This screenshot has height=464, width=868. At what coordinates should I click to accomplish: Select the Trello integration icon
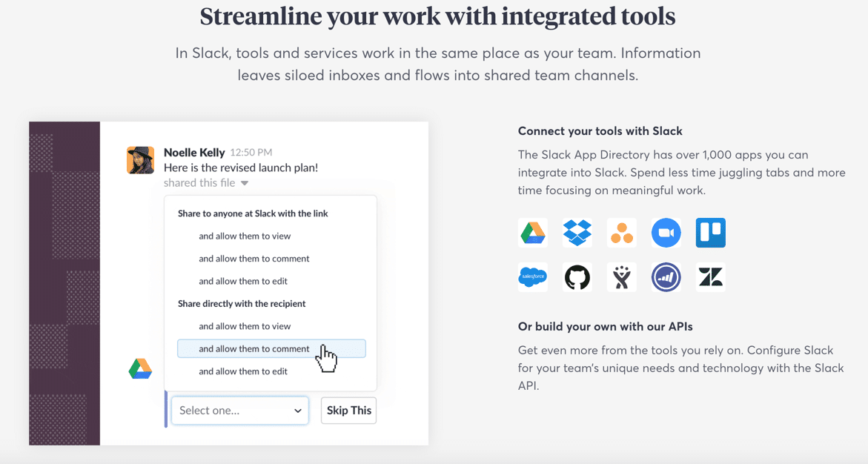pyautogui.click(x=710, y=232)
